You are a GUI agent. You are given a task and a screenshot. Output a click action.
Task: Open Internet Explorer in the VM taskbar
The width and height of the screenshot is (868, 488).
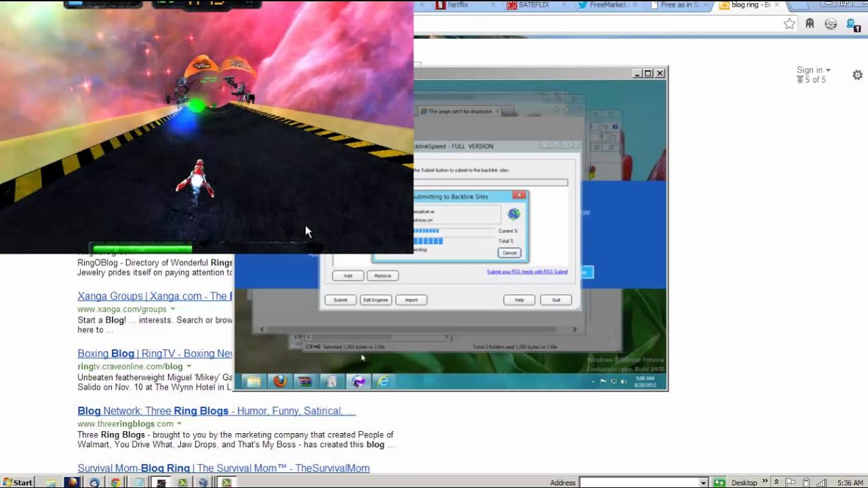(384, 382)
